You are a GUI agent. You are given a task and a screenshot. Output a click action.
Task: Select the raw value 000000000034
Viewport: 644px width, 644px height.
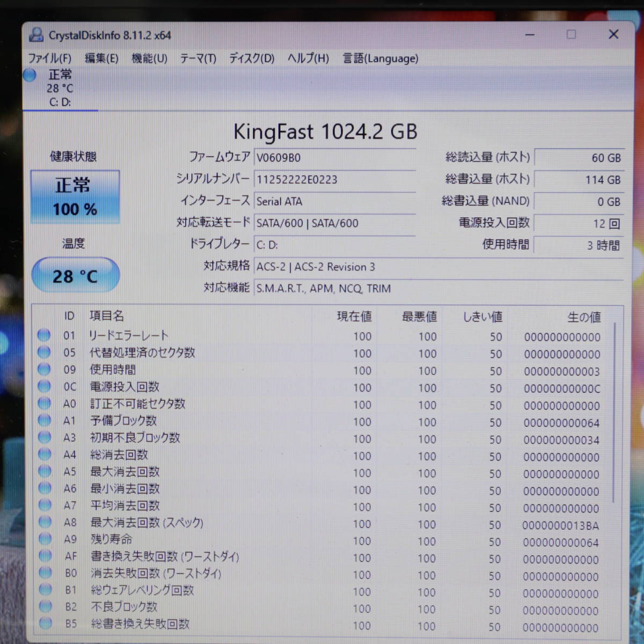coord(561,440)
